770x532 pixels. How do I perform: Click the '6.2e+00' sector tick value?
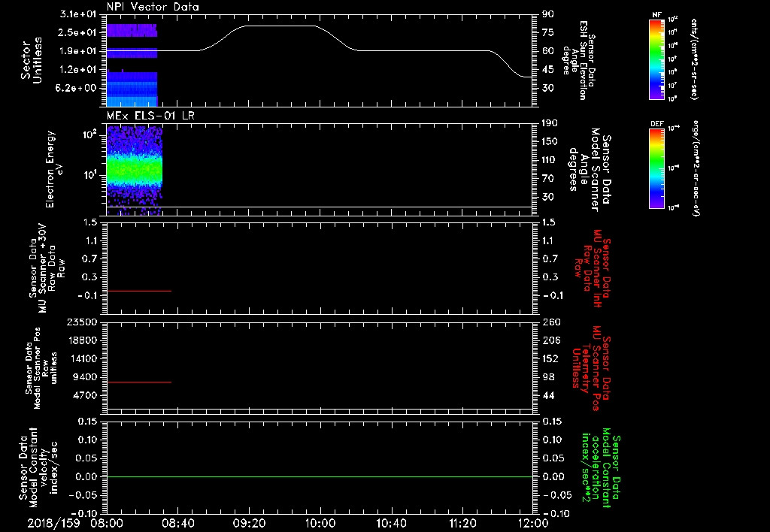[x=77, y=88]
